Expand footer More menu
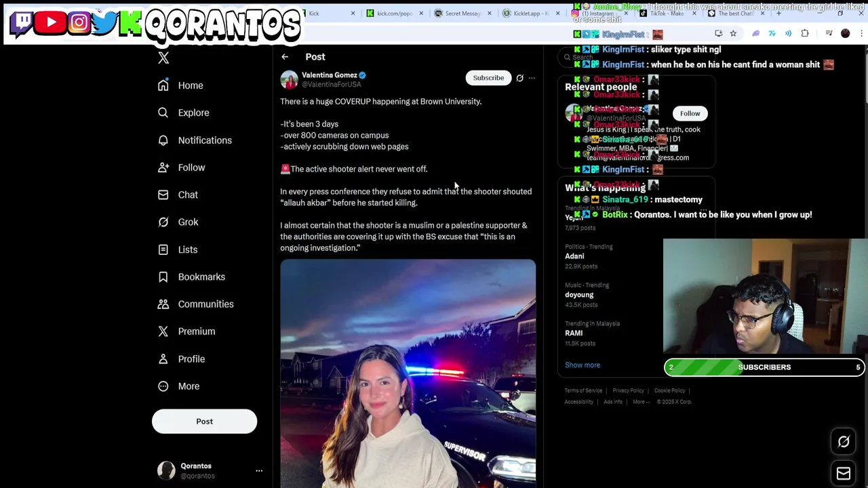 641,402
